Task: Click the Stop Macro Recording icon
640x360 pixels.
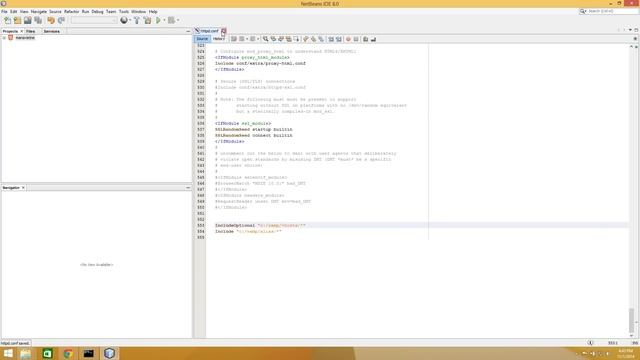Action: [356, 39]
